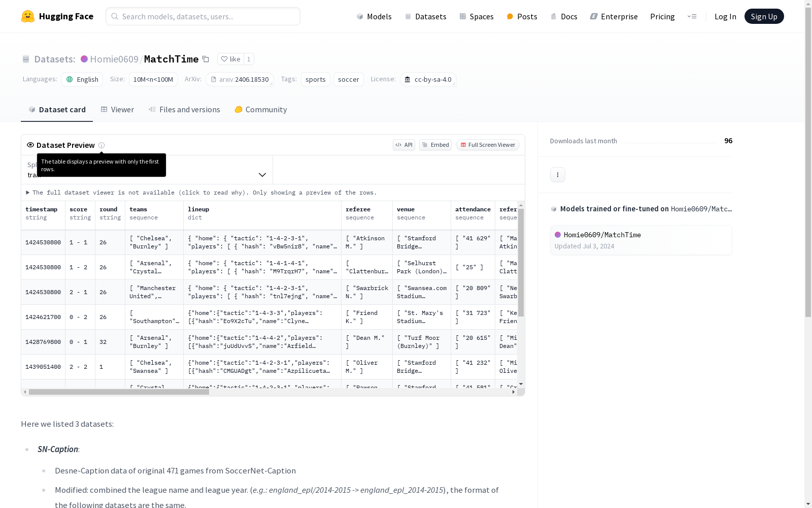Open the arxiv:2406.18530 paper tag
Image resolution: width=812 pixels, height=508 pixels.
point(240,79)
